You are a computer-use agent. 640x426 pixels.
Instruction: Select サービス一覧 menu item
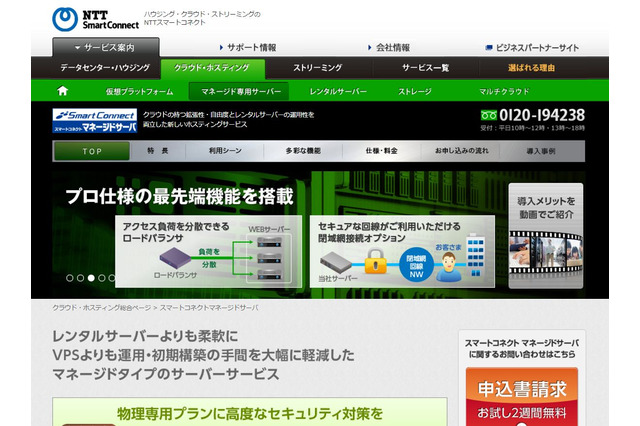pyautogui.click(x=425, y=68)
